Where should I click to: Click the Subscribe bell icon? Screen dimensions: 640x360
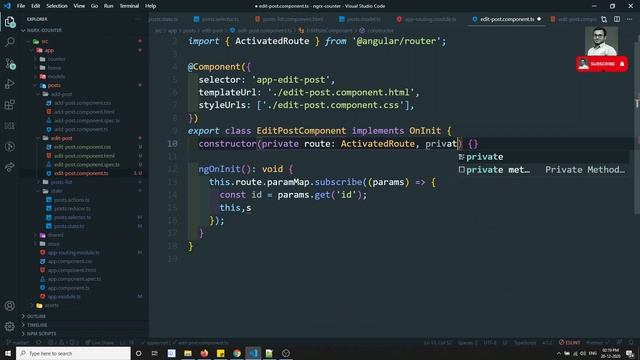click(622, 64)
